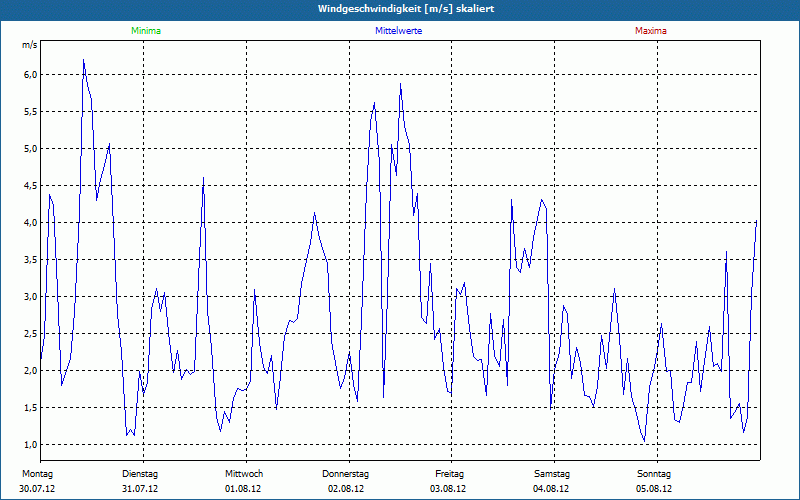Click the Mittwoch day label

coord(244,474)
